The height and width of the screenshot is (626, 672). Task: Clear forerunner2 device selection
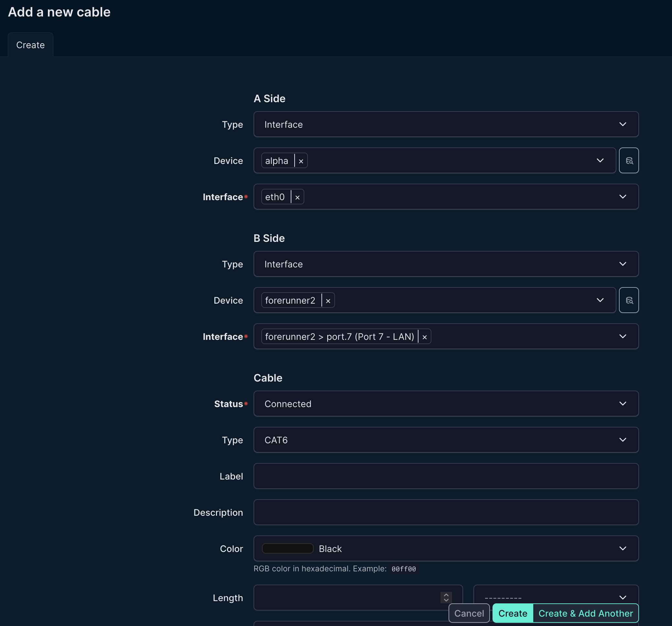[x=328, y=300]
